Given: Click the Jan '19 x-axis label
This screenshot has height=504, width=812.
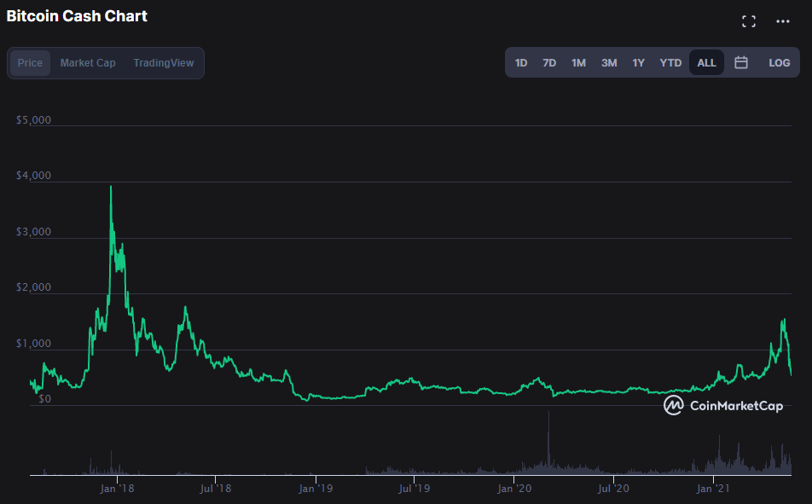Looking at the screenshot, I should (316, 489).
